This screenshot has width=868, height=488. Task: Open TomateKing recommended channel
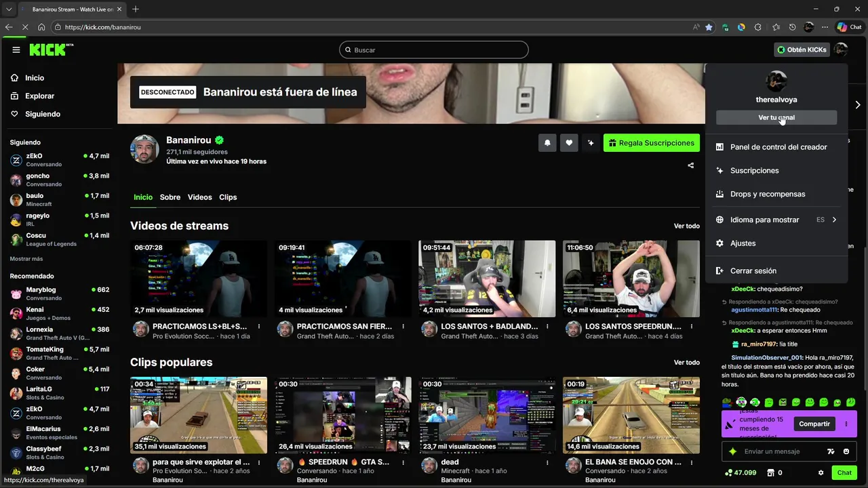(x=60, y=353)
